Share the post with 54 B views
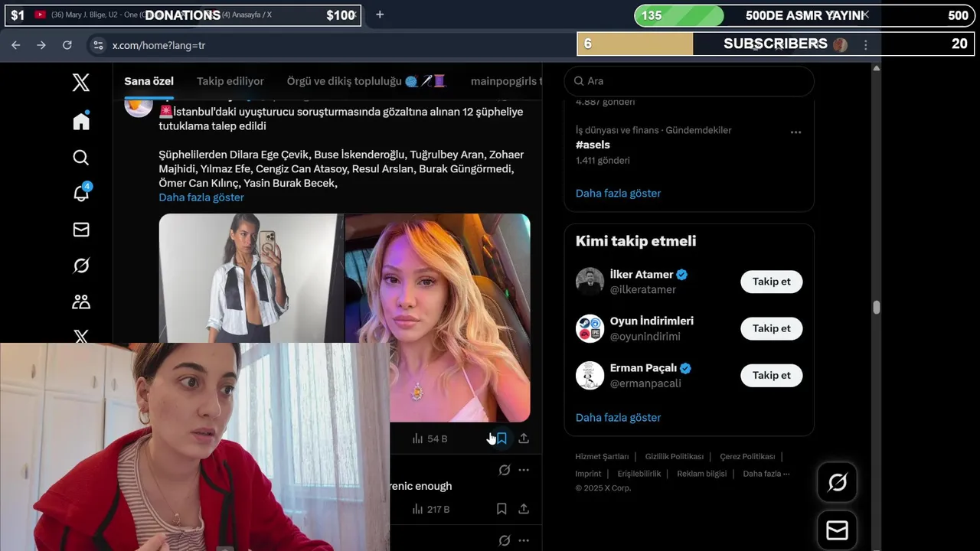Screen dimensions: 980x551 tap(524, 439)
